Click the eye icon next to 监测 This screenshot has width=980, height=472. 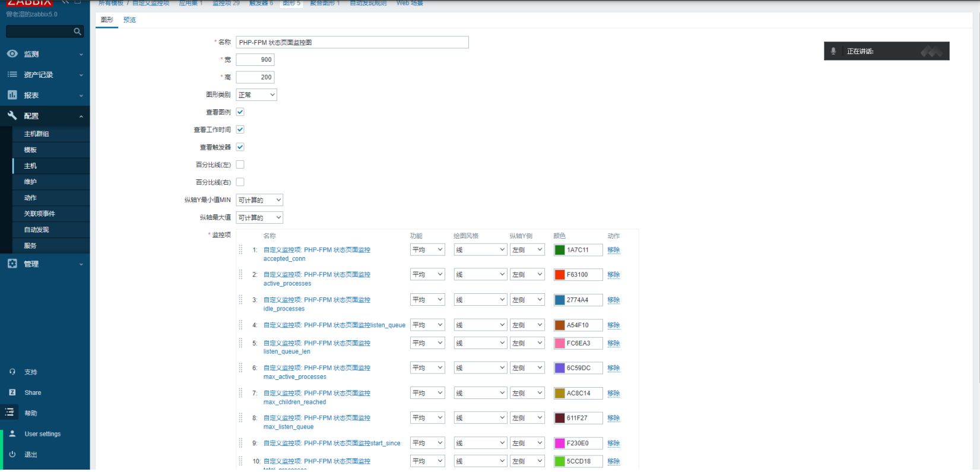click(x=12, y=53)
